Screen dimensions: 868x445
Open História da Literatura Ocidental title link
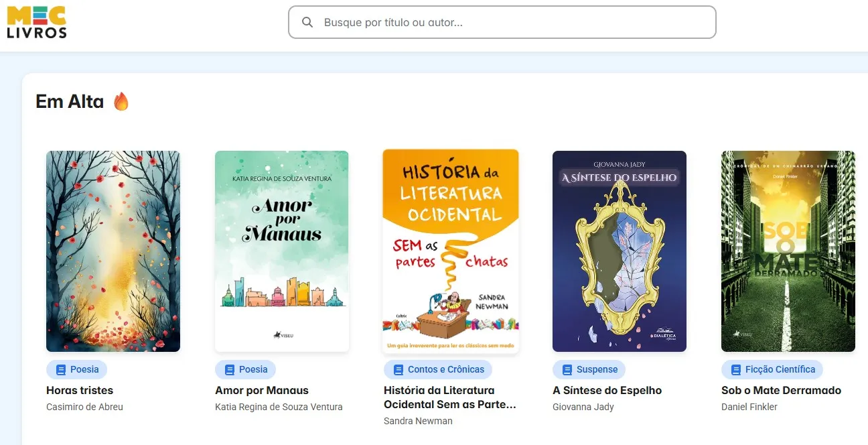(x=450, y=397)
